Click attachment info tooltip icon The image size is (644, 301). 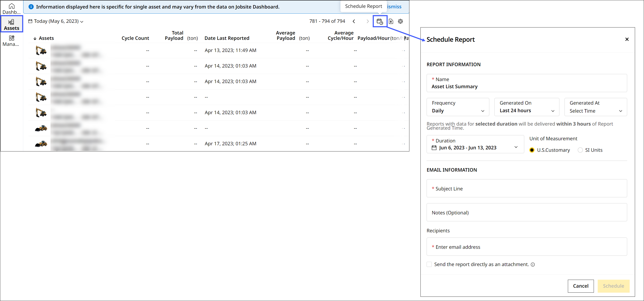click(x=533, y=265)
